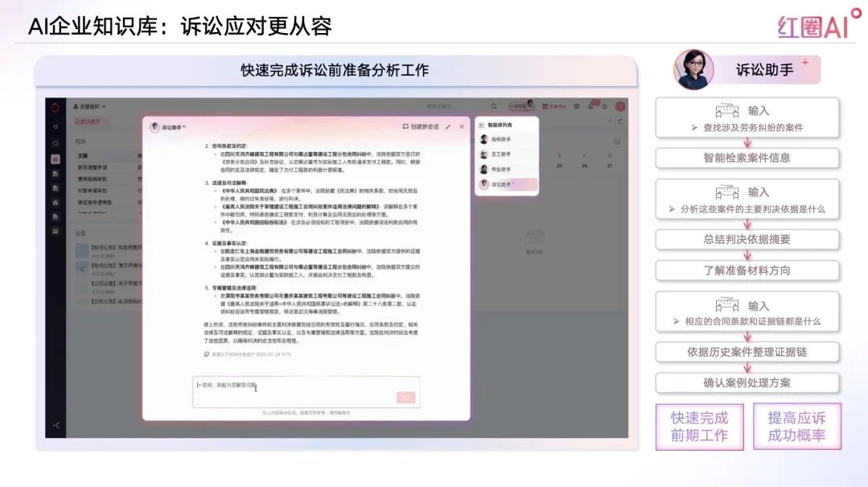
Task: Click the 智能检索案件信息 box
Action: coord(747,158)
